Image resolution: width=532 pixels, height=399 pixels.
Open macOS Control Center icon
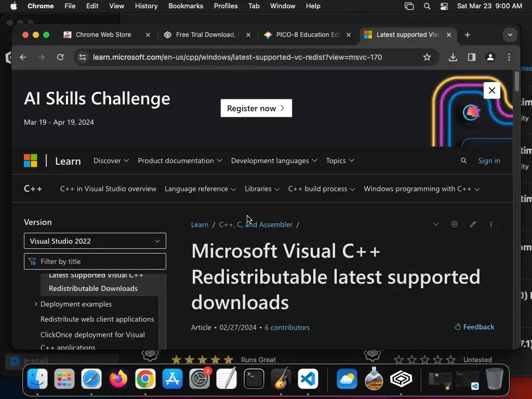point(444,6)
